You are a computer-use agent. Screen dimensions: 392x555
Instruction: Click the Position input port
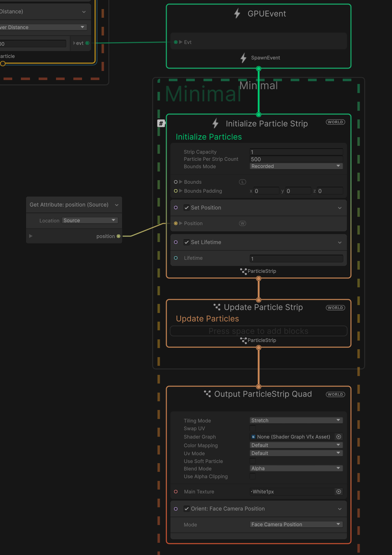click(x=176, y=223)
